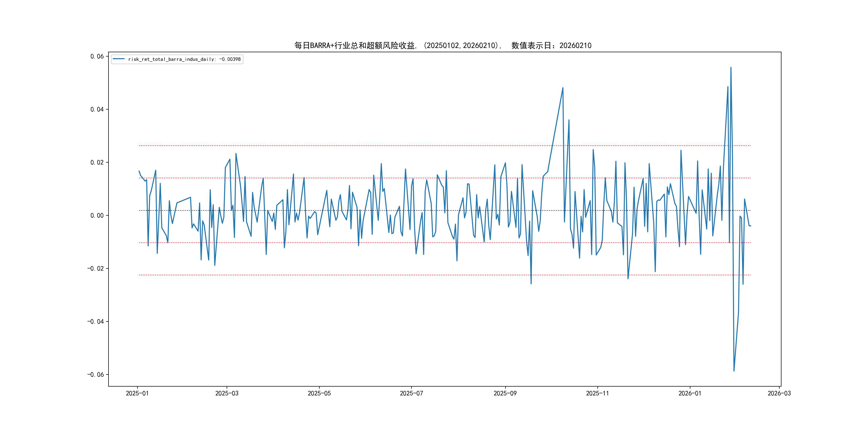Click the -0.04 y-axis tick label
868x434 pixels.
pos(95,321)
